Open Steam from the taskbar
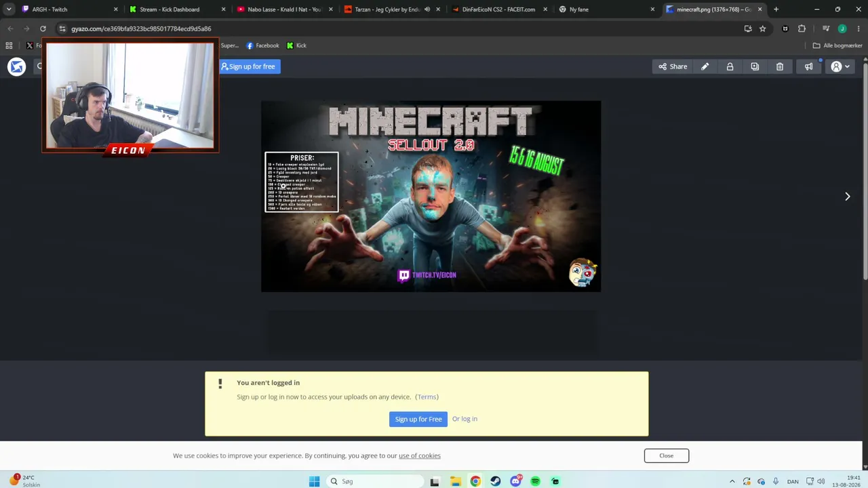This screenshot has width=868, height=488. pyautogui.click(x=495, y=481)
